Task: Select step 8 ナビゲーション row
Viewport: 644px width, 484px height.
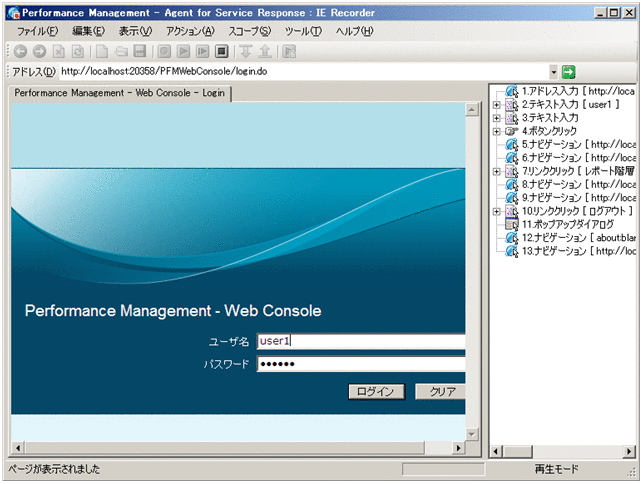Action: 578,184
